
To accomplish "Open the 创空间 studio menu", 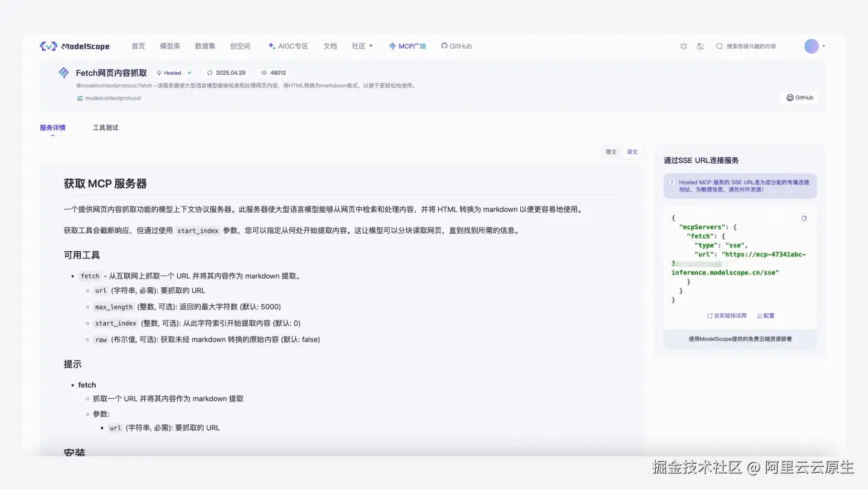I will click(240, 46).
